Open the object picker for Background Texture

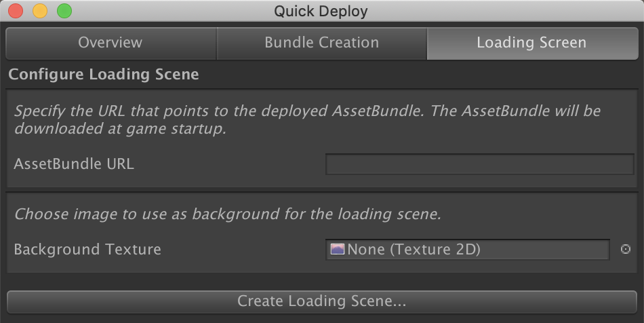[626, 250]
